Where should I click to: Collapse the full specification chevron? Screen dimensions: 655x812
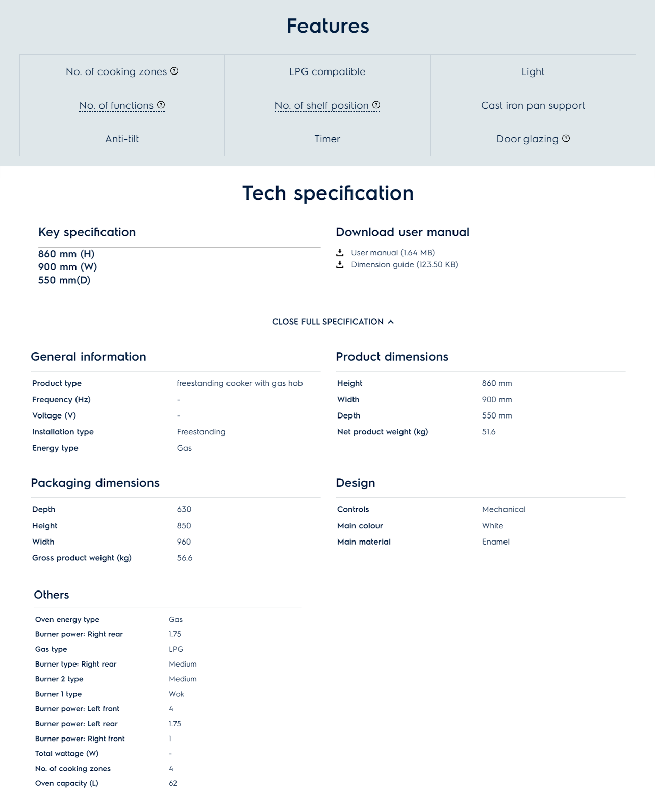coord(391,322)
